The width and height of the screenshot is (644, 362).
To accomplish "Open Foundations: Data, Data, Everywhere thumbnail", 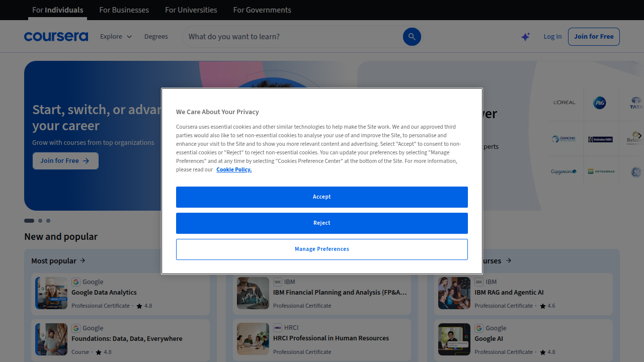I will pyautogui.click(x=51, y=339).
